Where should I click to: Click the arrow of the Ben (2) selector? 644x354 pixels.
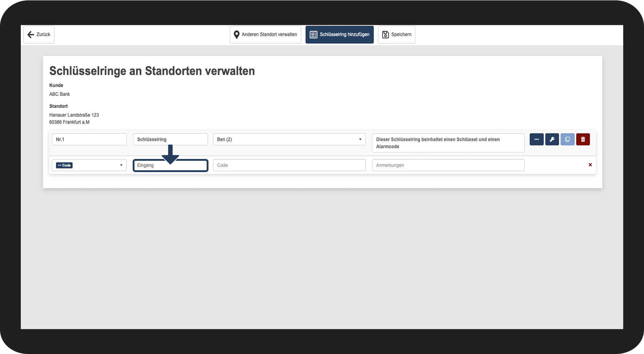[360, 139]
